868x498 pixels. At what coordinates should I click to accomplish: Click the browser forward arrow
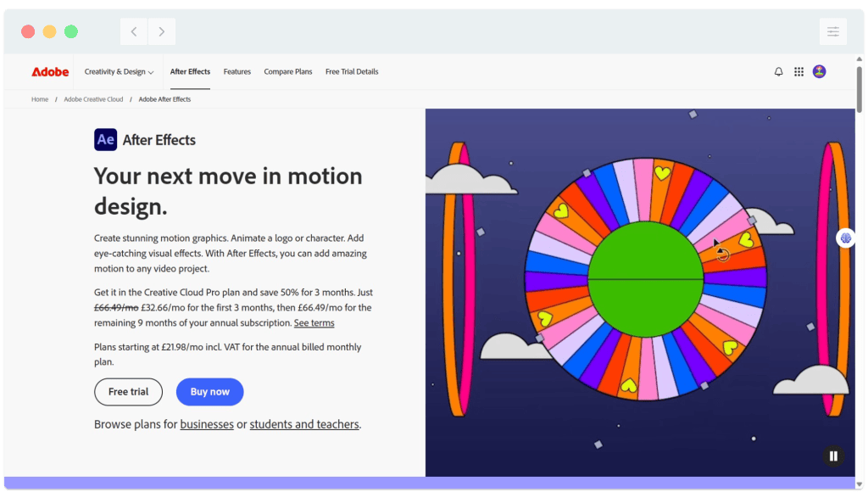pos(161,32)
